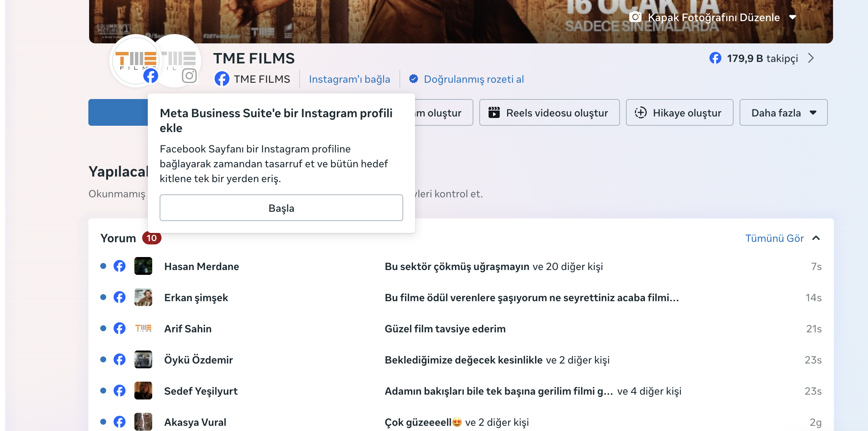This screenshot has height=431, width=868.
Task: Click Başla button in Instagram popup
Action: (281, 208)
